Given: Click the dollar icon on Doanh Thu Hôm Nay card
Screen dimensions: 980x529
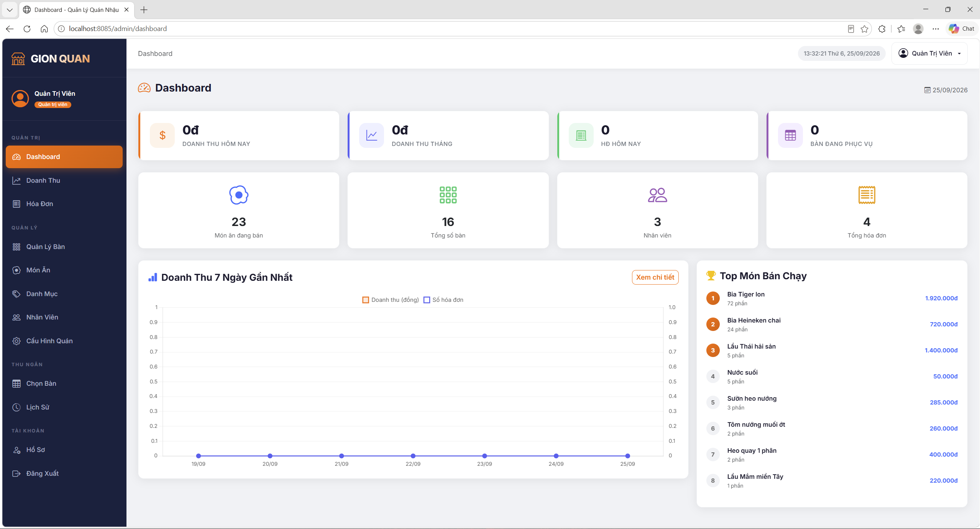Looking at the screenshot, I should pos(163,135).
